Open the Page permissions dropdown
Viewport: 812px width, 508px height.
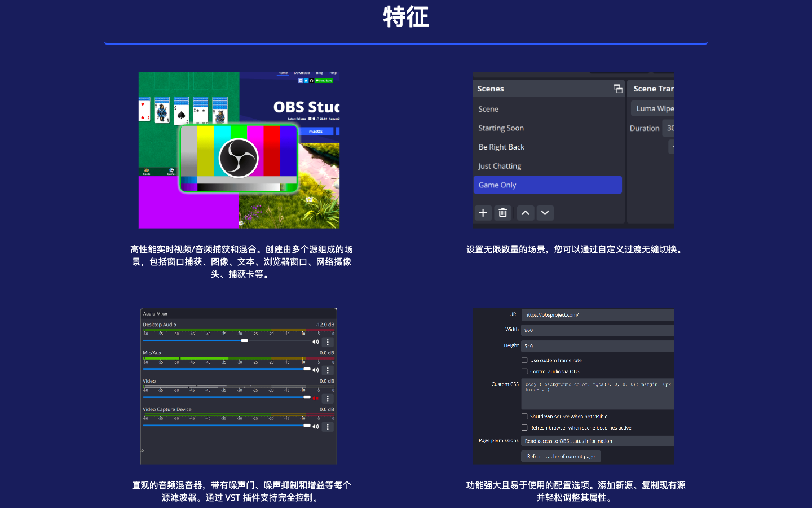(x=597, y=440)
